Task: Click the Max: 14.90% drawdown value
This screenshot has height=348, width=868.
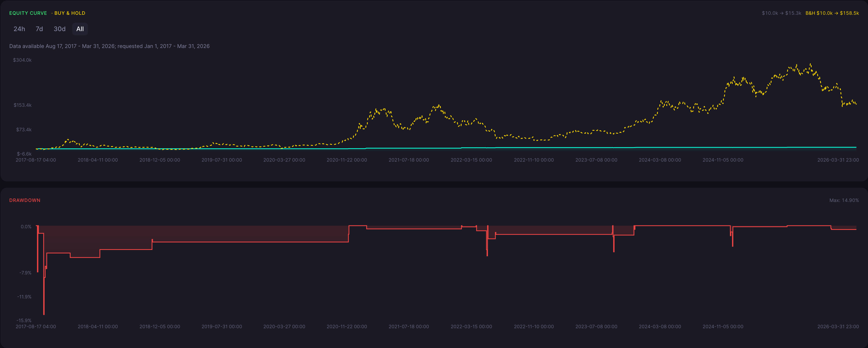Action: pos(844,200)
